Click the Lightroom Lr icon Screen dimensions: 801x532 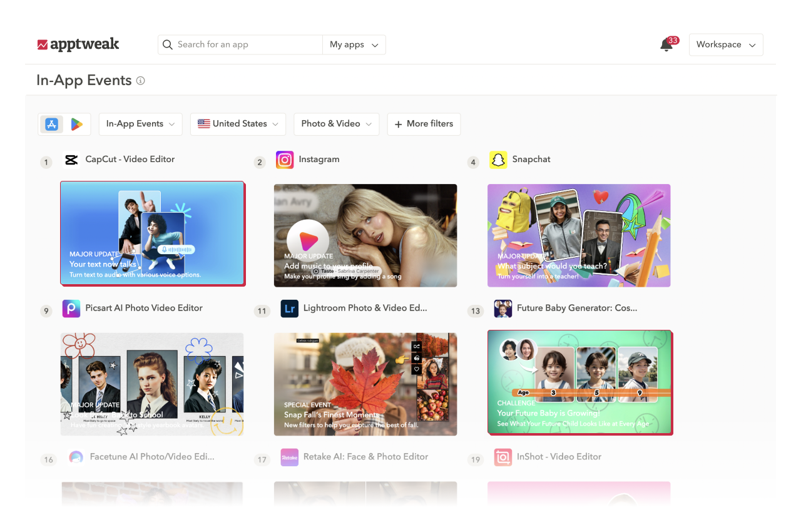[289, 309]
